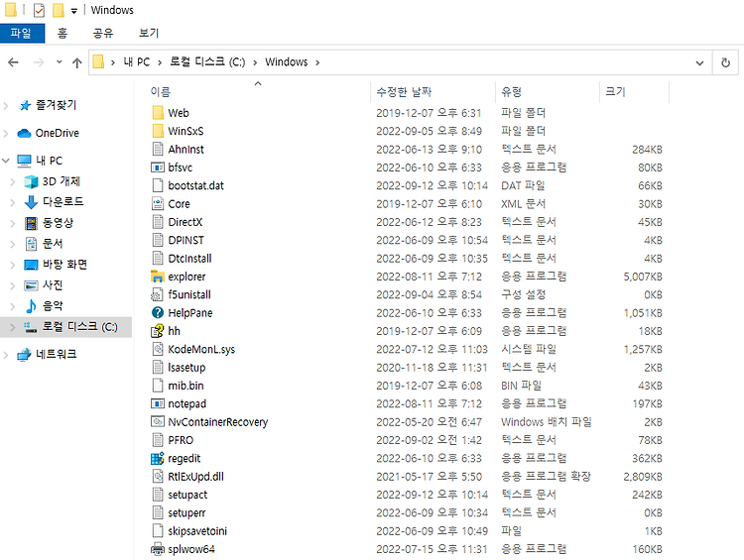Go forward with the right arrow button
The height and width of the screenshot is (560, 744).
pyautogui.click(x=39, y=62)
